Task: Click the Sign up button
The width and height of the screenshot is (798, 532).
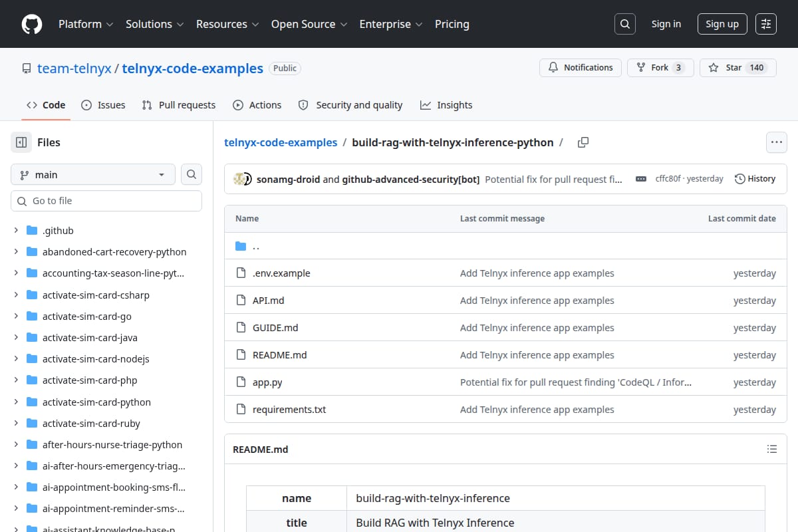Action: [x=722, y=24]
